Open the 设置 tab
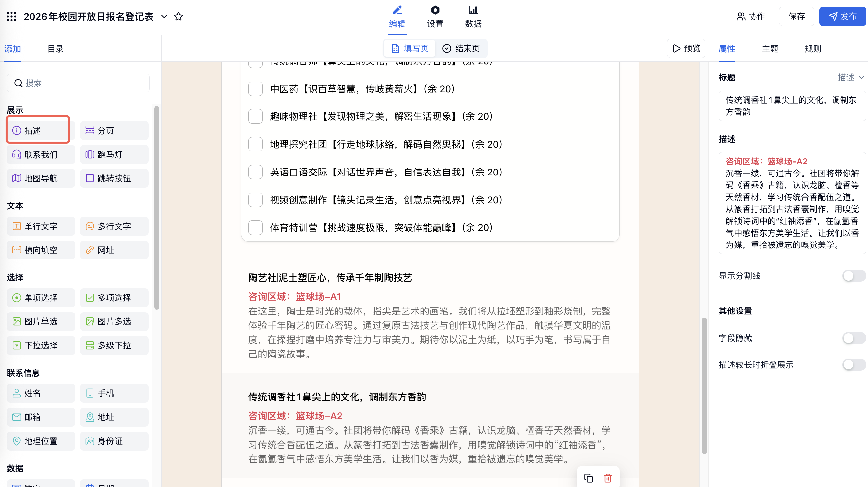 coord(435,17)
